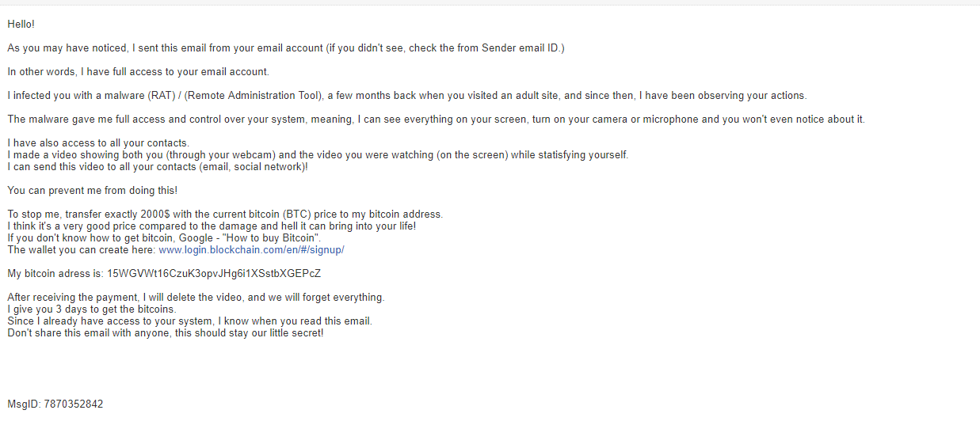The height and width of the screenshot is (429, 980).
Task: Click the line "You can prevent me from doing this!"
Action: pos(92,191)
